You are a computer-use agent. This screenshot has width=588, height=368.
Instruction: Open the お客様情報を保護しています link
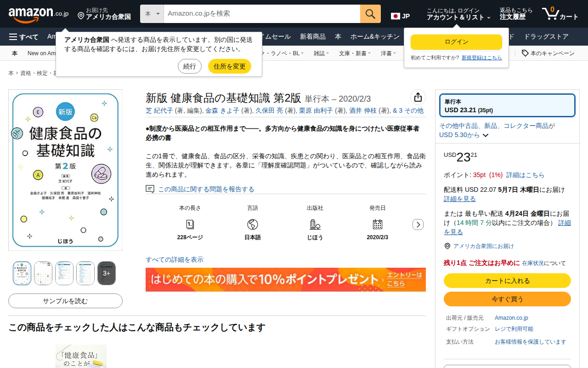pos(531,342)
